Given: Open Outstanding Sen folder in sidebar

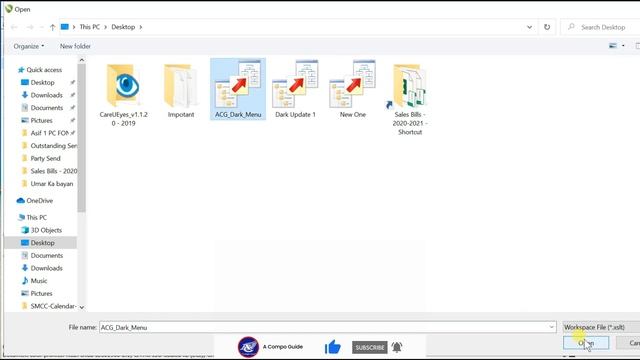Looking at the screenshot, I should (53, 146).
